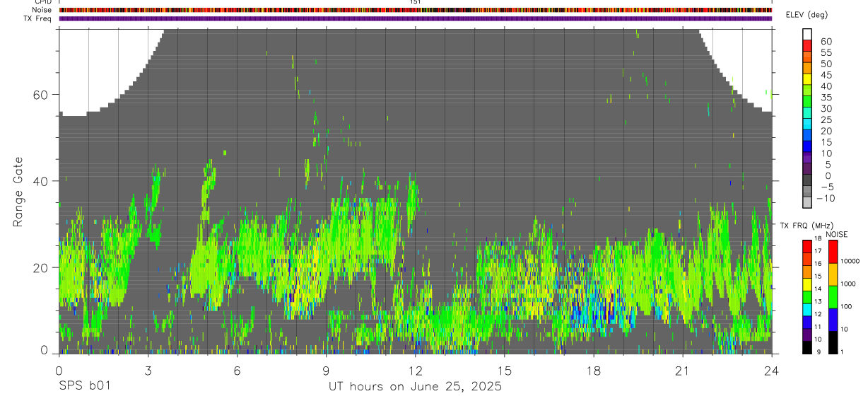Click the 'NOISE' legend title
Screen dimensions: 868x401
(x=836, y=234)
